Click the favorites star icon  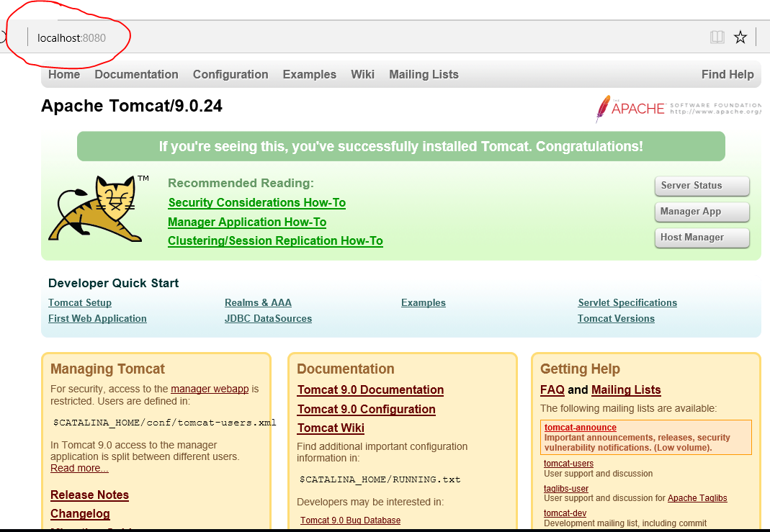pos(740,37)
